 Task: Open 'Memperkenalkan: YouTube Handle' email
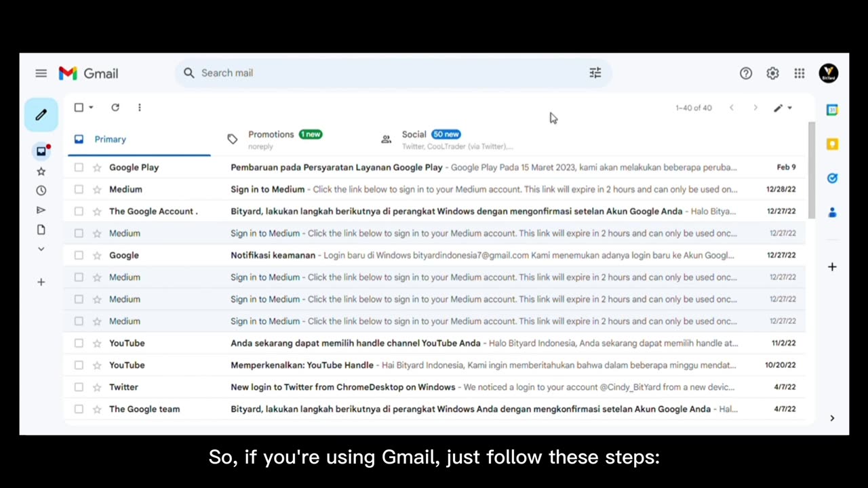click(434, 365)
